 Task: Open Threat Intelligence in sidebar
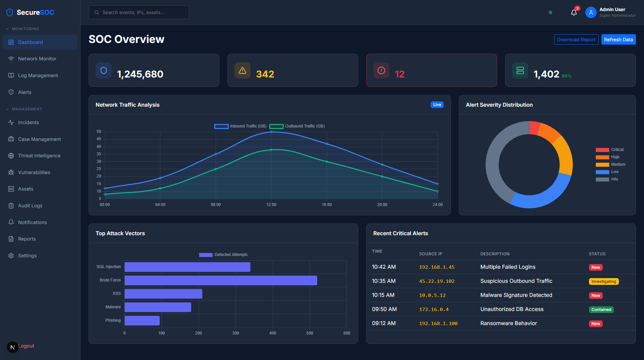(x=40, y=156)
